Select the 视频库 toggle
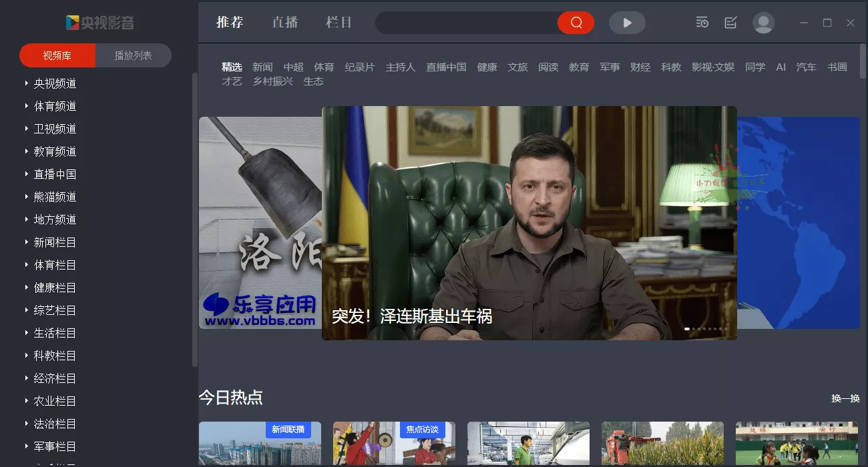This screenshot has height=467, width=868. coord(57,56)
